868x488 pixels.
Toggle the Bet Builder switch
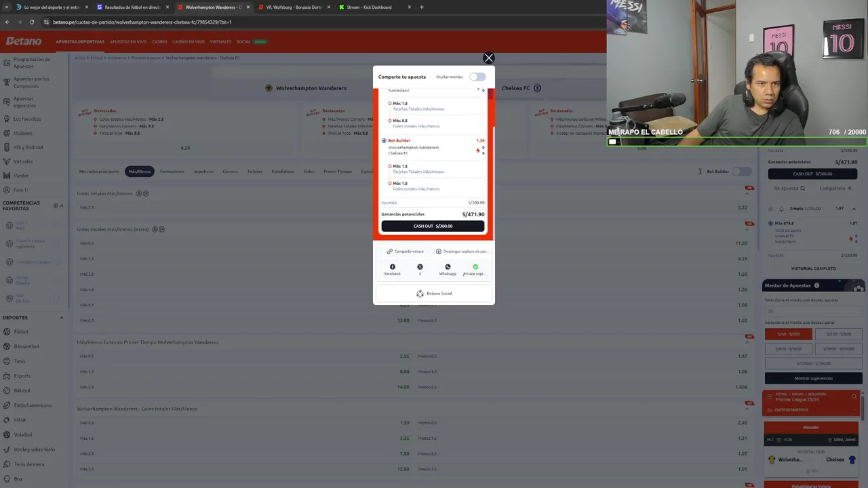(742, 171)
